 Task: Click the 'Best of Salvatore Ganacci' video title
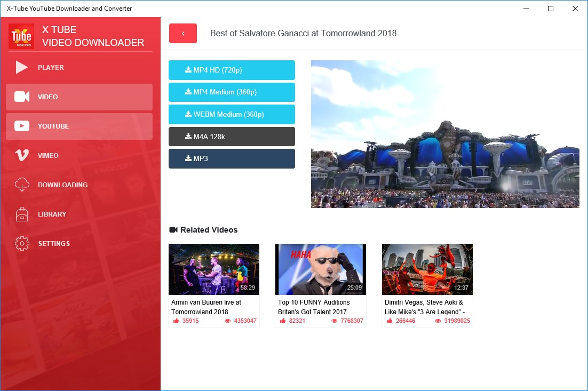point(303,34)
